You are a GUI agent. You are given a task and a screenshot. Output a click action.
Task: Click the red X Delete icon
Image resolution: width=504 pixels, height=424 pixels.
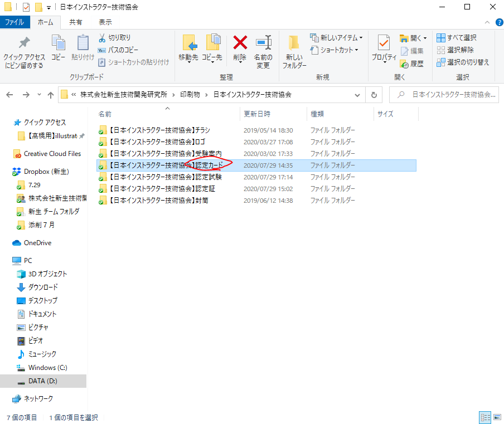tap(240, 43)
